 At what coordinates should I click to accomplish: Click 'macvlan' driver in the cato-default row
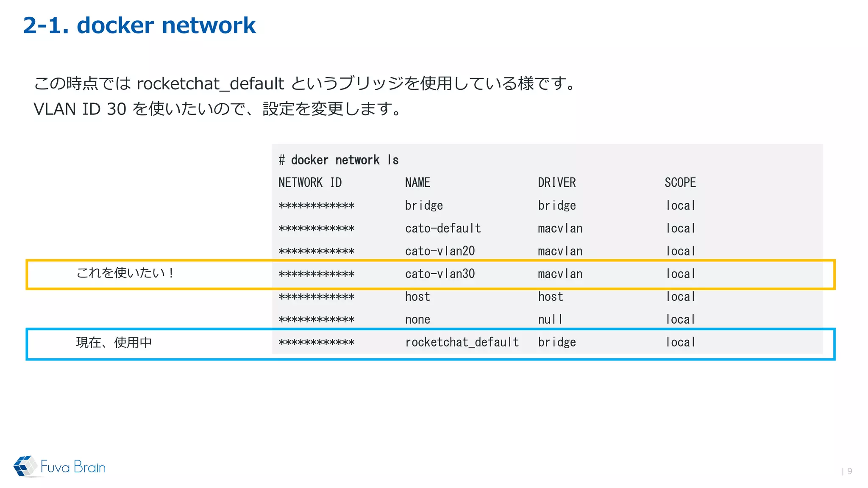coord(560,228)
